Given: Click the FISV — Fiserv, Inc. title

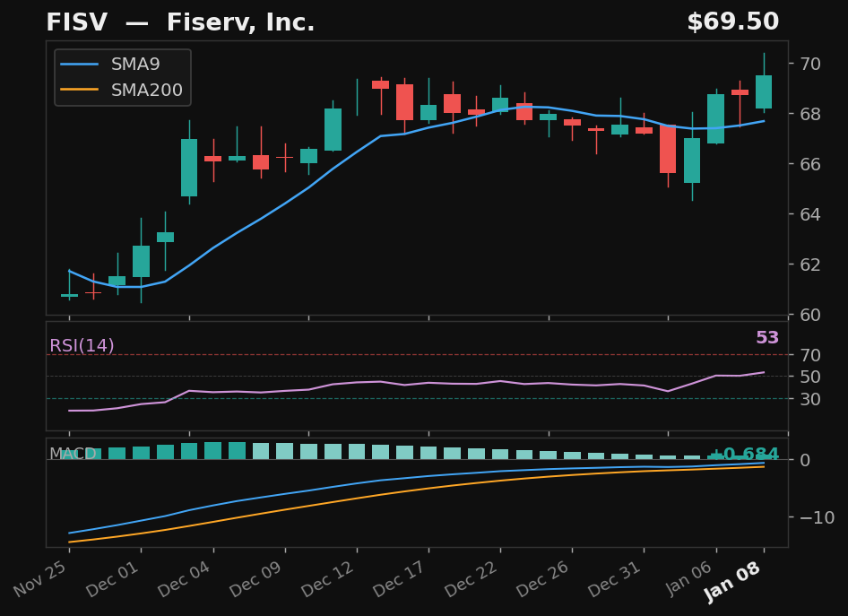Looking at the screenshot, I should [x=180, y=22].
